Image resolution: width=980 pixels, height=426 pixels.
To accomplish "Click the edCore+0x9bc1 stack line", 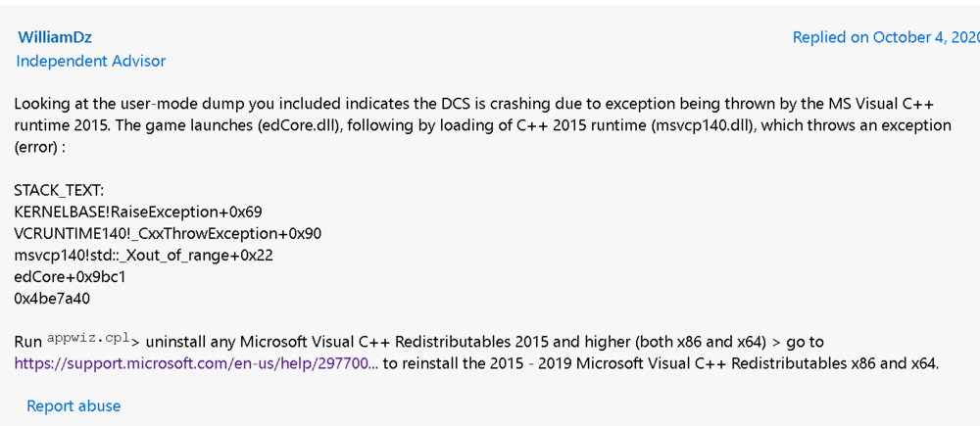I will click(x=70, y=276).
